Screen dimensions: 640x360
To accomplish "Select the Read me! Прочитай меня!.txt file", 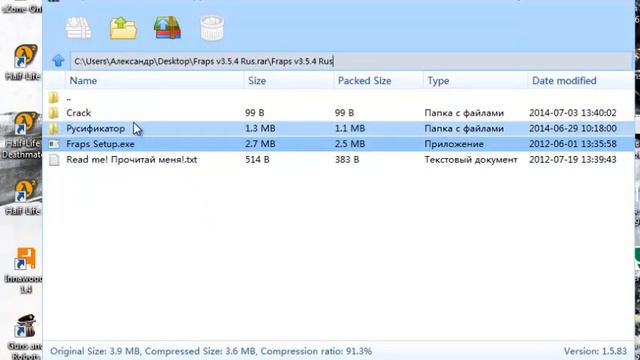I will tap(339, 159).
